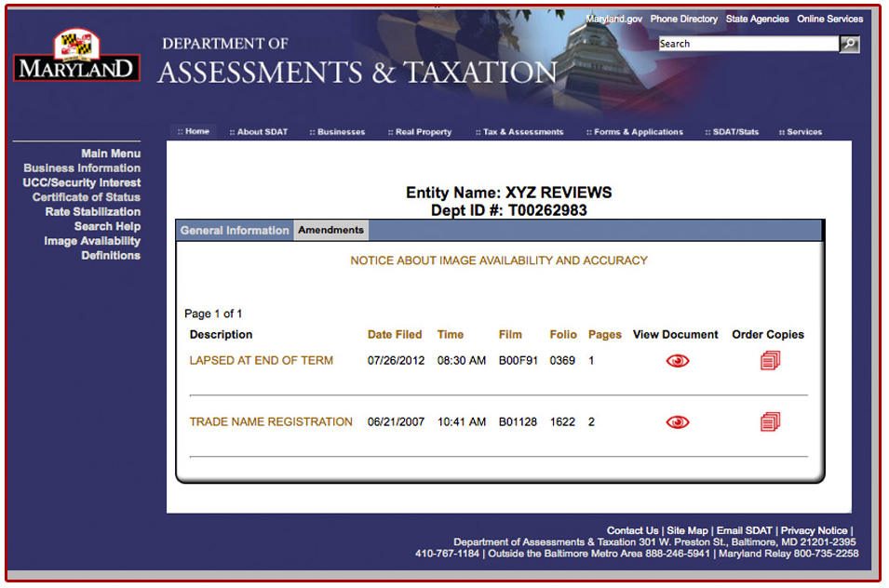The width and height of the screenshot is (889, 588).
Task: Select the film value B00F91
Action: coord(519,361)
